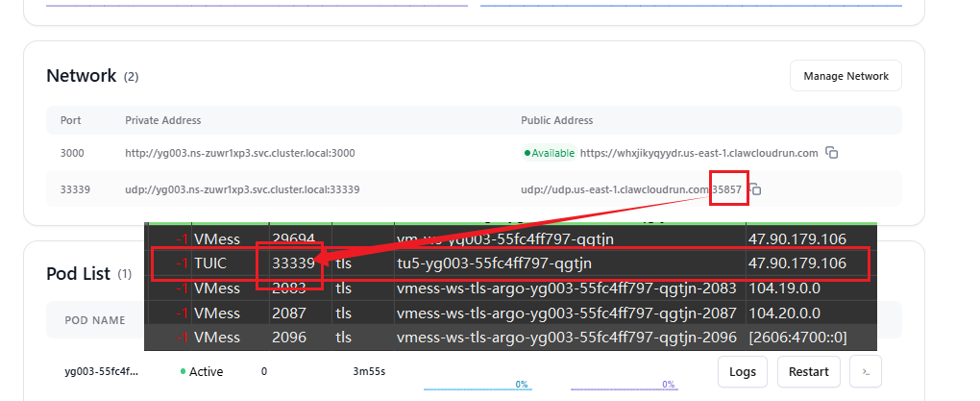Select vmess-ws-tls-argo entry ending 2087

coord(567,313)
